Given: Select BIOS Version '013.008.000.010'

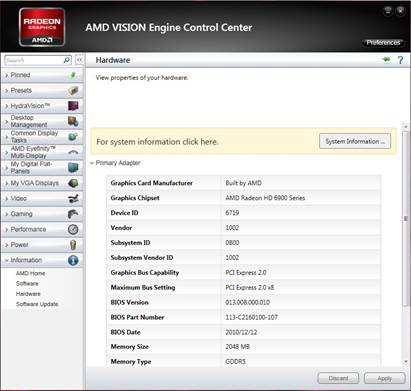Looking at the screenshot, I should pos(248,302).
